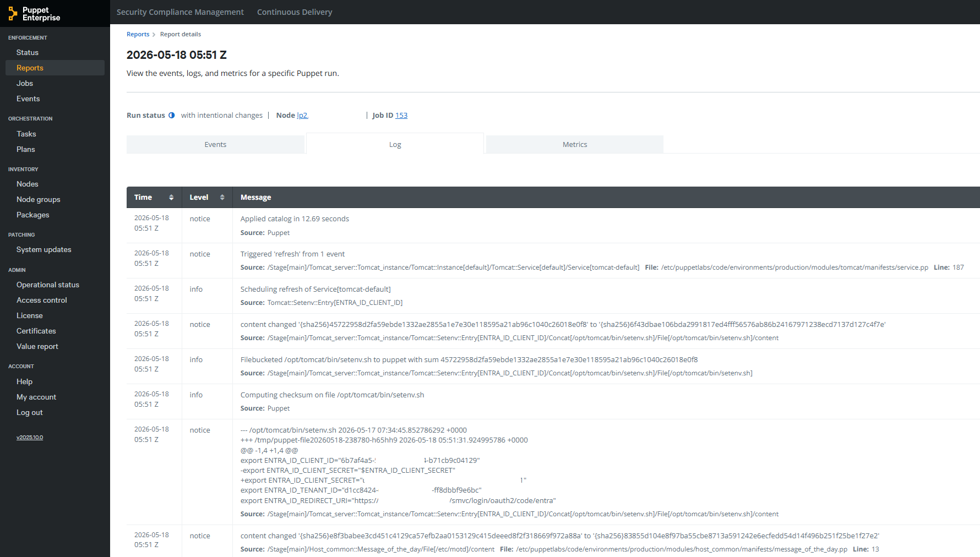The width and height of the screenshot is (980, 557).
Task: Follow the Reports breadcrumb link
Action: click(138, 34)
